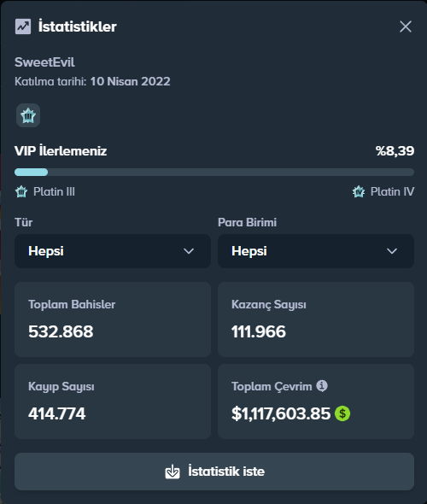Click the Platin III VIP badge icon

(28, 115)
